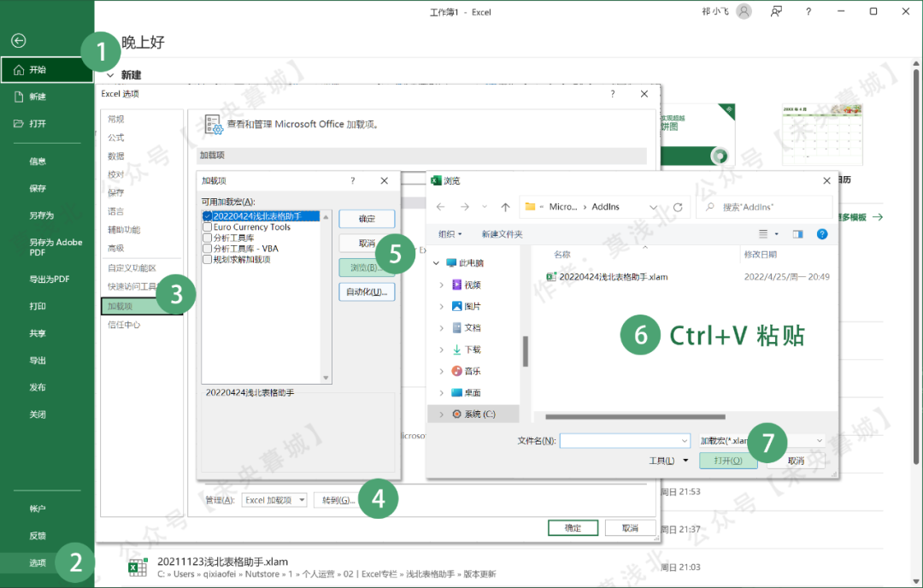Refresh the AddIns folder view
The width and height of the screenshot is (923, 588).
[x=678, y=207]
